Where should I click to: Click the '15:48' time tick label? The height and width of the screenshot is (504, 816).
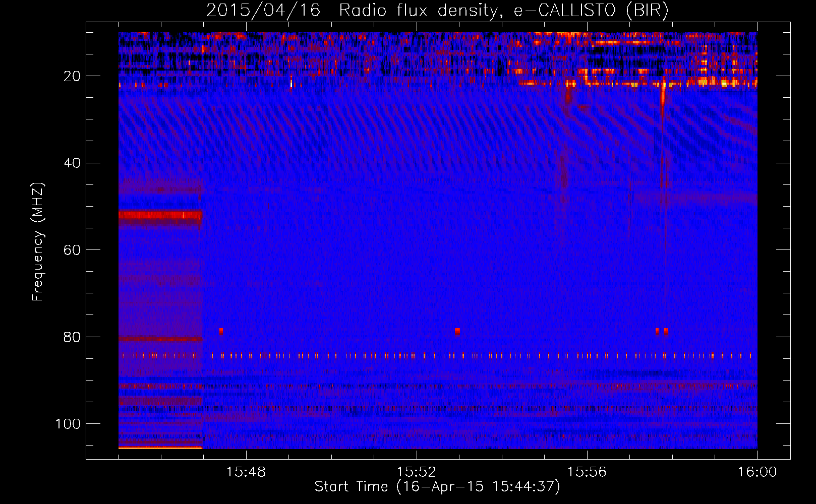246,472
